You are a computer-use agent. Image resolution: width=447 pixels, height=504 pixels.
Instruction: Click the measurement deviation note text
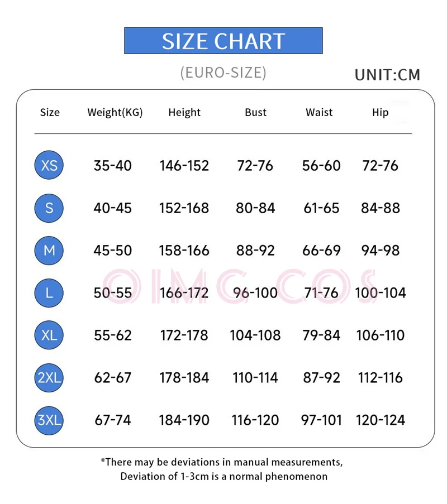(x=223, y=469)
